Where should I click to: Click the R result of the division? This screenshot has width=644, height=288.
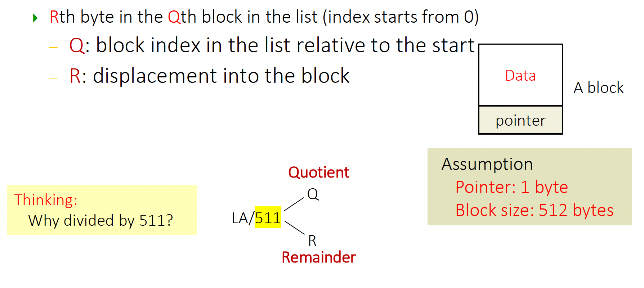point(312,240)
